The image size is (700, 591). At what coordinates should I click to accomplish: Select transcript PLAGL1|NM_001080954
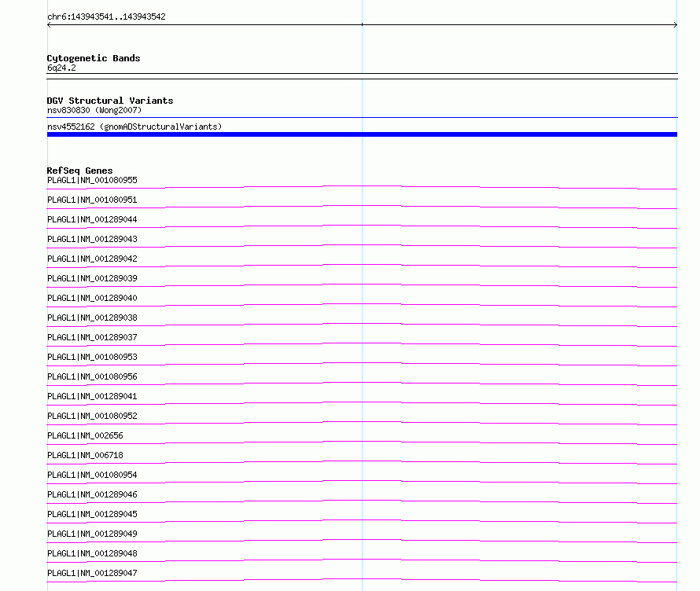coord(92,475)
